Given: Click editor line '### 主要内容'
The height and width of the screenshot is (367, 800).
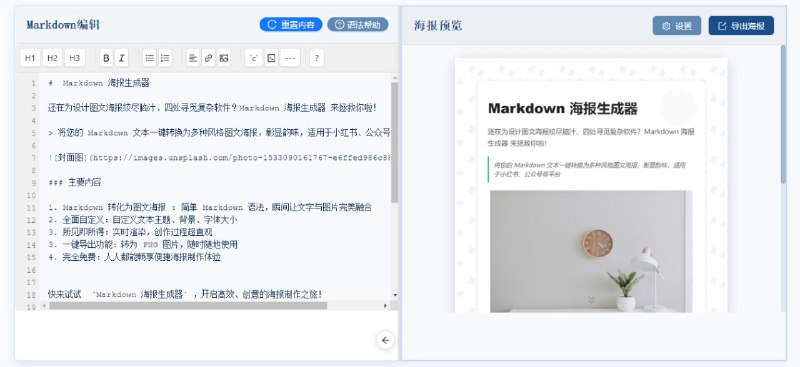Looking at the screenshot, I should (74, 183).
